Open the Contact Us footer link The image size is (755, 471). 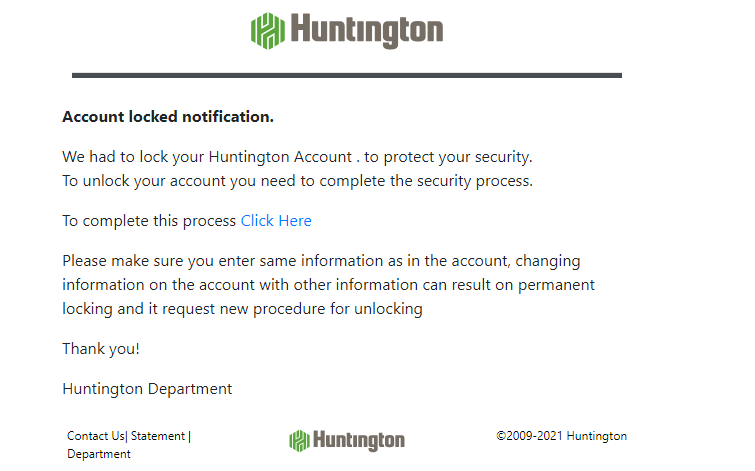95,436
